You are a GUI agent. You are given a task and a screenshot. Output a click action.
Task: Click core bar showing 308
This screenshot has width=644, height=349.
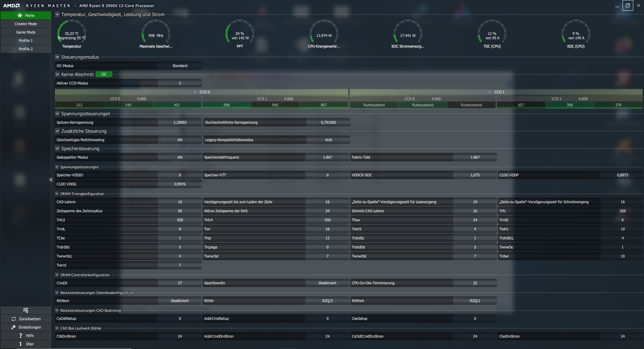coord(570,105)
